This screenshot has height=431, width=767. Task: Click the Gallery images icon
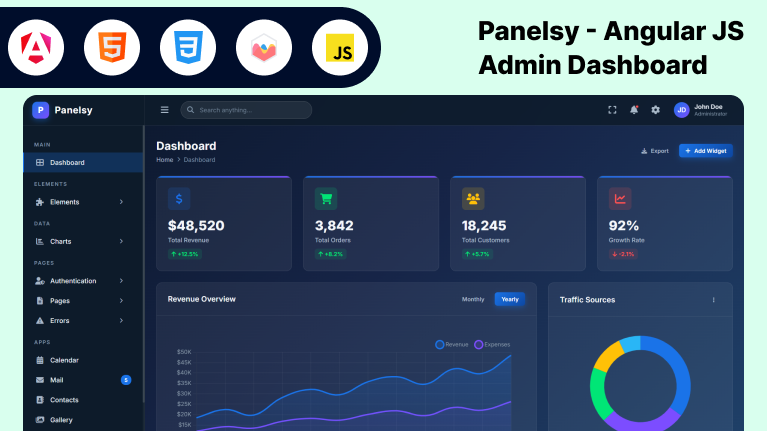(x=40, y=420)
